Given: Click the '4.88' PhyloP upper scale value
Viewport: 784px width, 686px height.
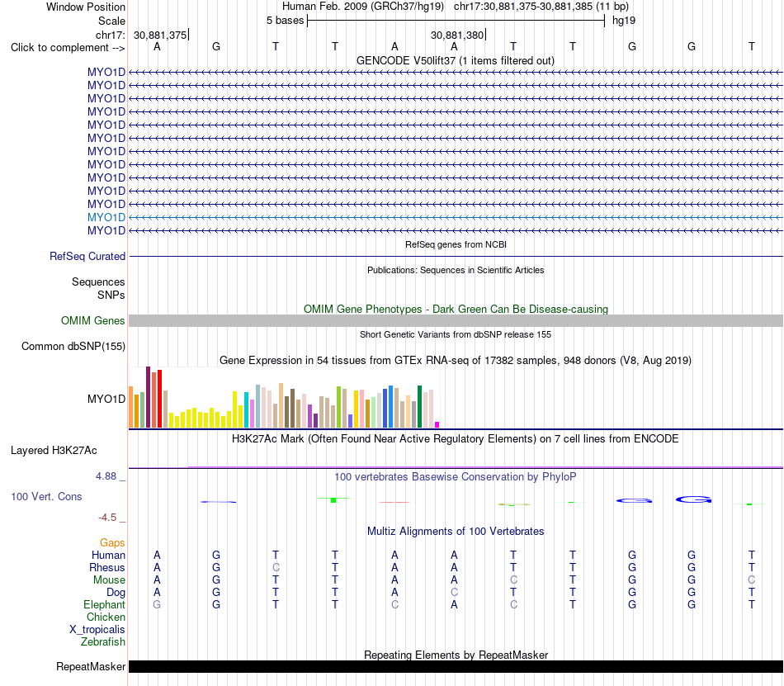Looking at the screenshot, I should [x=106, y=476].
